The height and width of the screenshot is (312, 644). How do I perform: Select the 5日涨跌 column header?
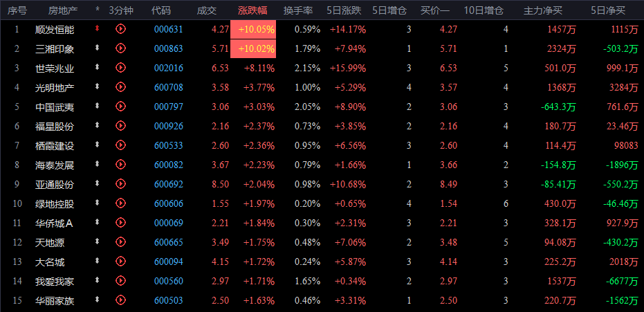coord(347,10)
